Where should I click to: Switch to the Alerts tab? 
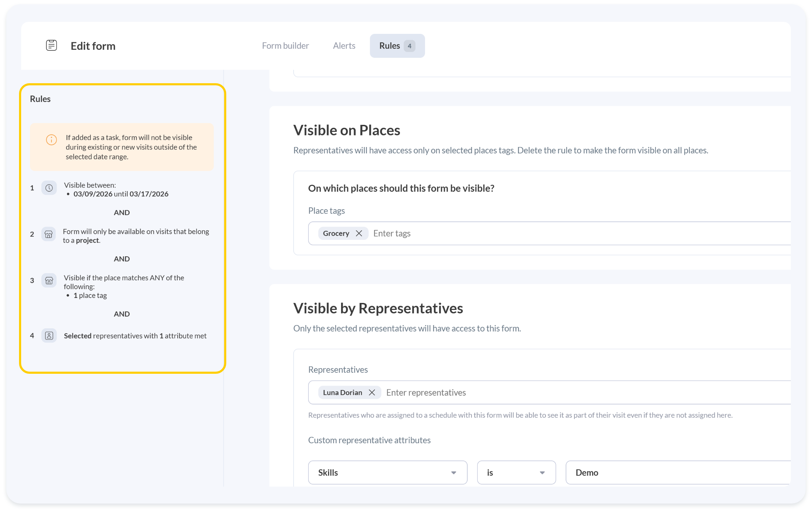click(344, 46)
